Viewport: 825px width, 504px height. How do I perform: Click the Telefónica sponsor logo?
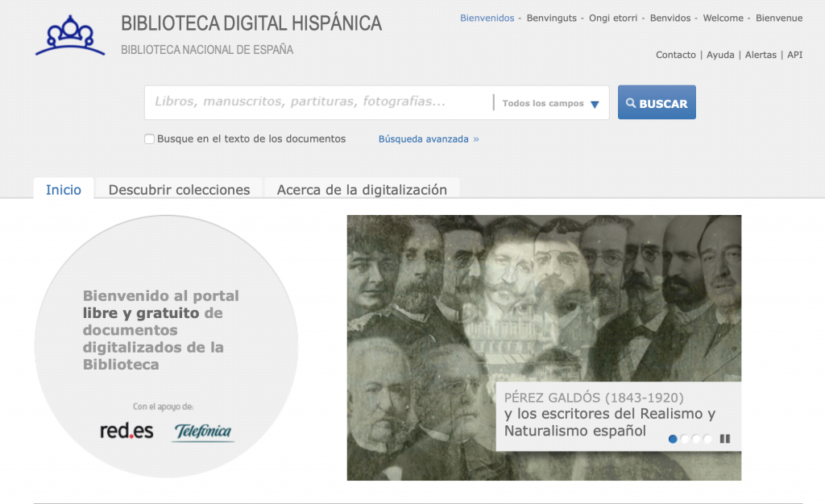203,432
